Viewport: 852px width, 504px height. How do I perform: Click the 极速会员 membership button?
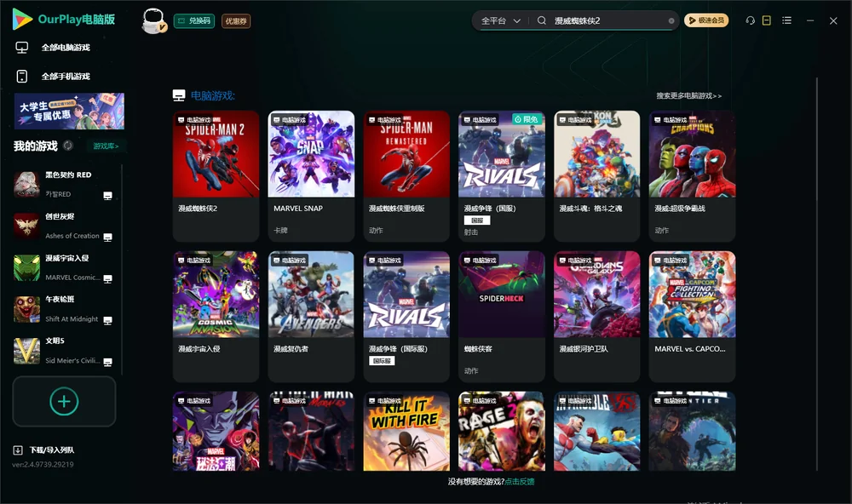pyautogui.click(x=706, y=20)
